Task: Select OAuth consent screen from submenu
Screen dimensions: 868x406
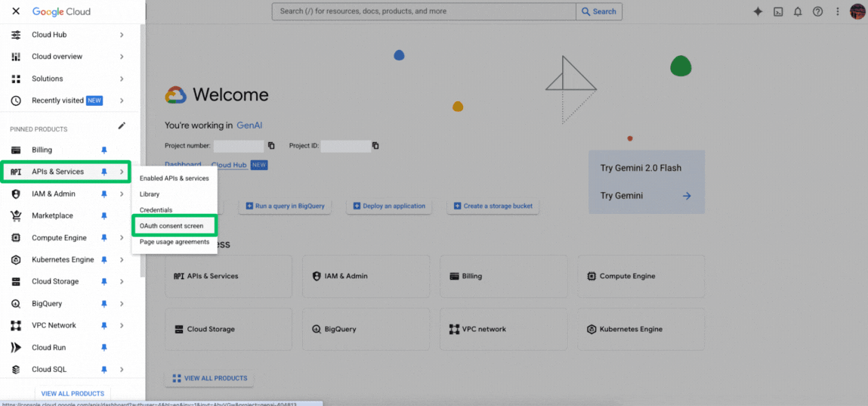Action: click(x=171, y=226)
